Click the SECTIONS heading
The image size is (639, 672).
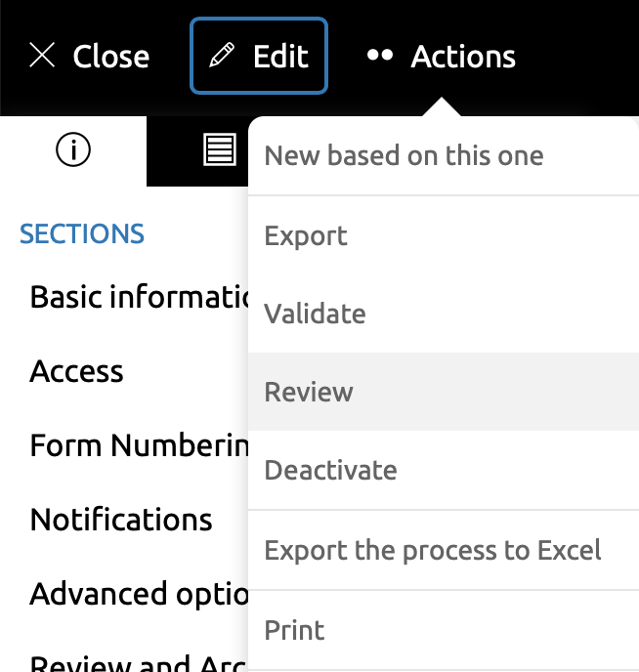coord(82,234)
